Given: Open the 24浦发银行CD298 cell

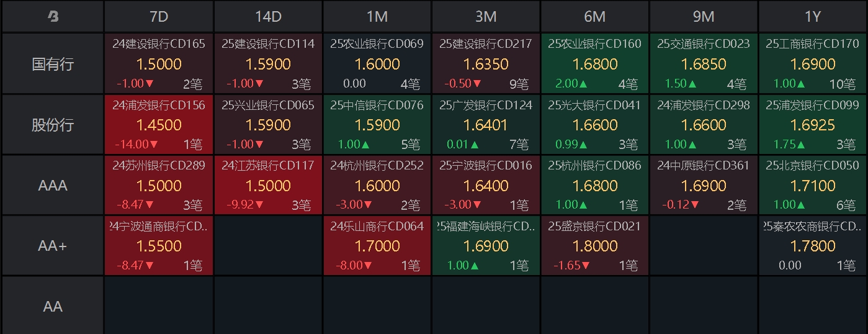Looking at the screenshot, I should tap(704, 124).
